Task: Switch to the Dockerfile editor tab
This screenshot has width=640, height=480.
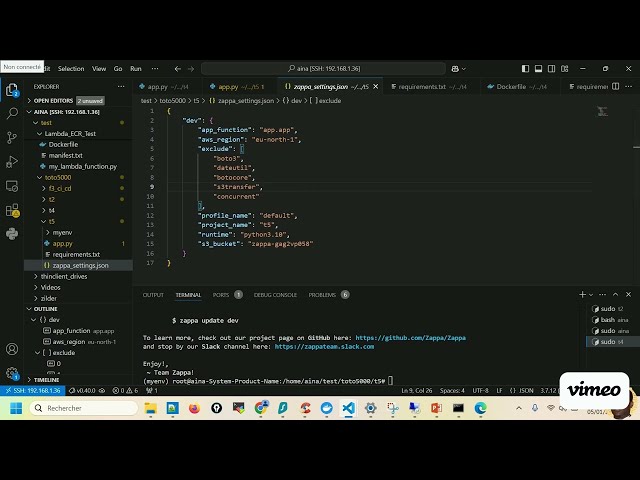Action: (x=518, y=87)
